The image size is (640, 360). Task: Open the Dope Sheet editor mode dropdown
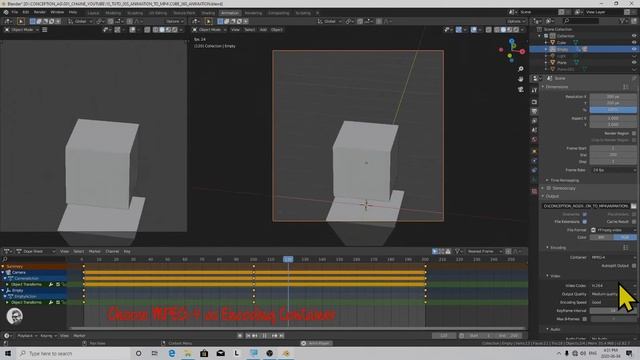click(x=36, y=251)
